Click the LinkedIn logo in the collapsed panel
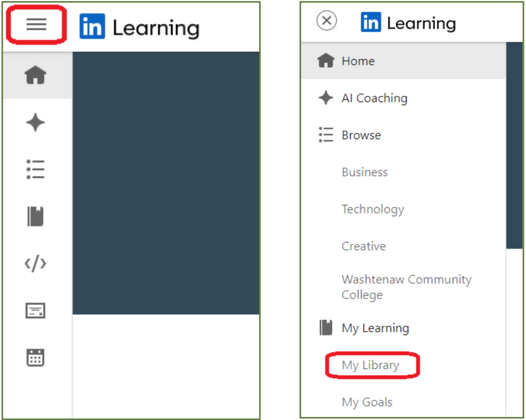 point(92,26)
